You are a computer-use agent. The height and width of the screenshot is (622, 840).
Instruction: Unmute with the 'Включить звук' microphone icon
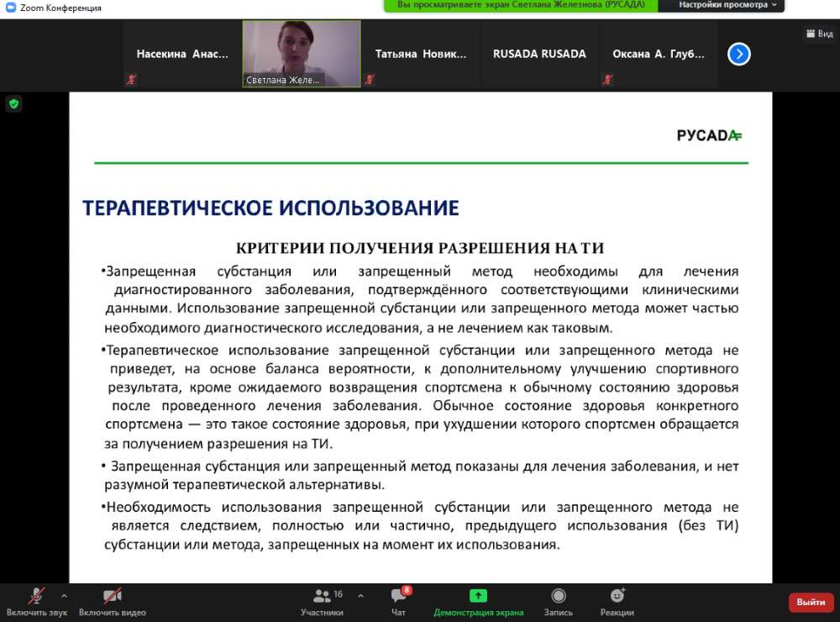(36, 602)
